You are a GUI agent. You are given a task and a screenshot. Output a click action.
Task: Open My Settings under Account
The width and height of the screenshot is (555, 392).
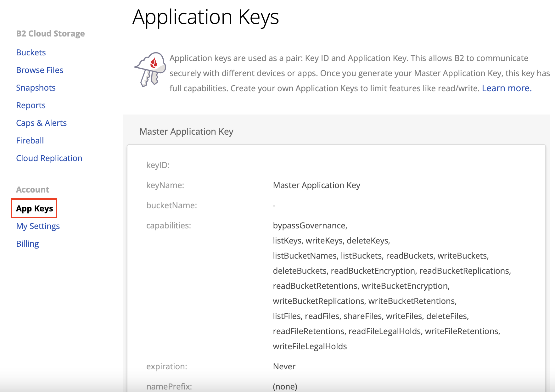point(38,226)
